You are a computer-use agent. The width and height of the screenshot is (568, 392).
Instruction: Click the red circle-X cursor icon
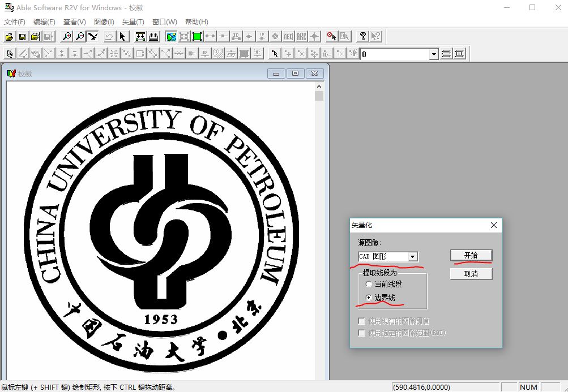pyautogui.click(x=331, y=37)
